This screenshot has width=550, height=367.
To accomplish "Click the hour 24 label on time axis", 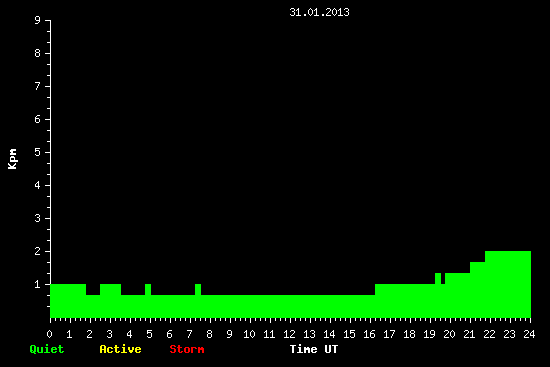I will pyautogui.click(x=529, y=334).
